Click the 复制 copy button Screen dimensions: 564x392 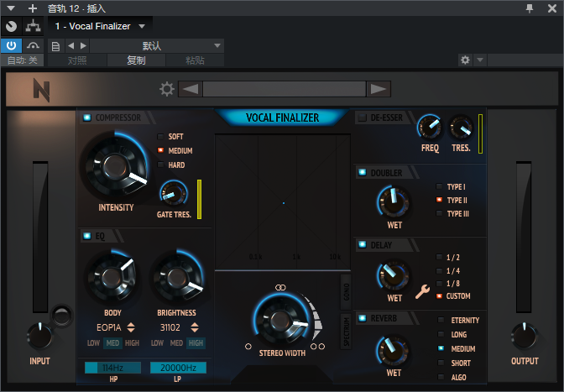point(136,60)
